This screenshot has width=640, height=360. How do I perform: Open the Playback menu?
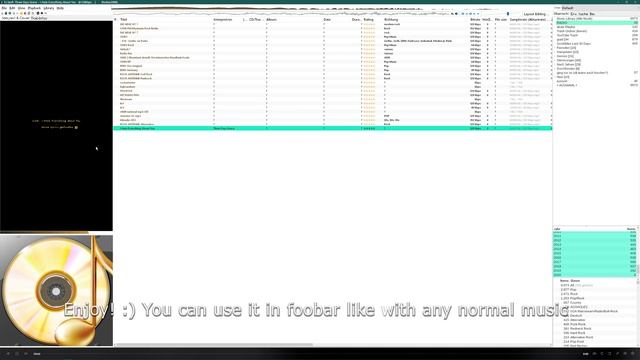34,8
